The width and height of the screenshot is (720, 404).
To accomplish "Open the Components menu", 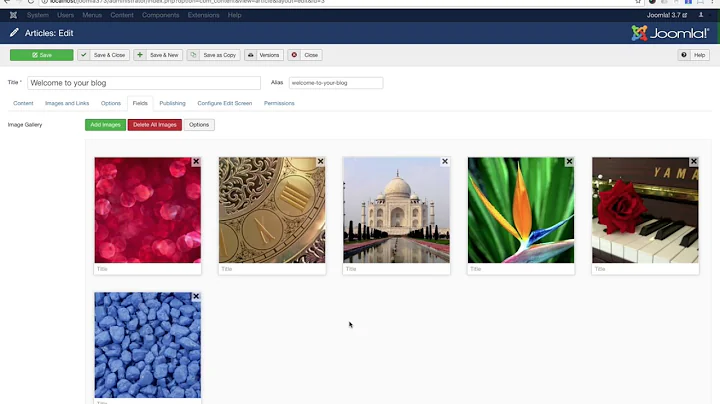I will (160, 15).
